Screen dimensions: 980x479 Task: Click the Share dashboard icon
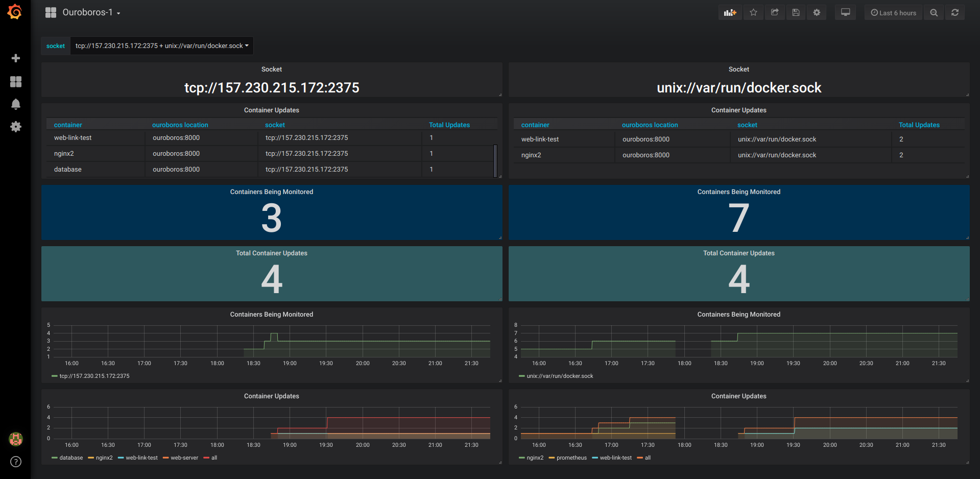click(x=775, y=13)
